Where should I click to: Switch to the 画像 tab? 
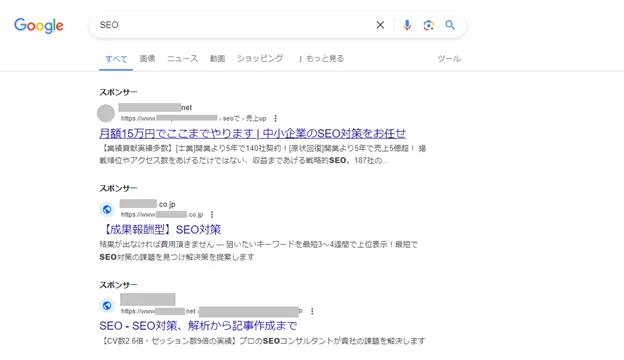pyautogui.click(x=147, y=58)
